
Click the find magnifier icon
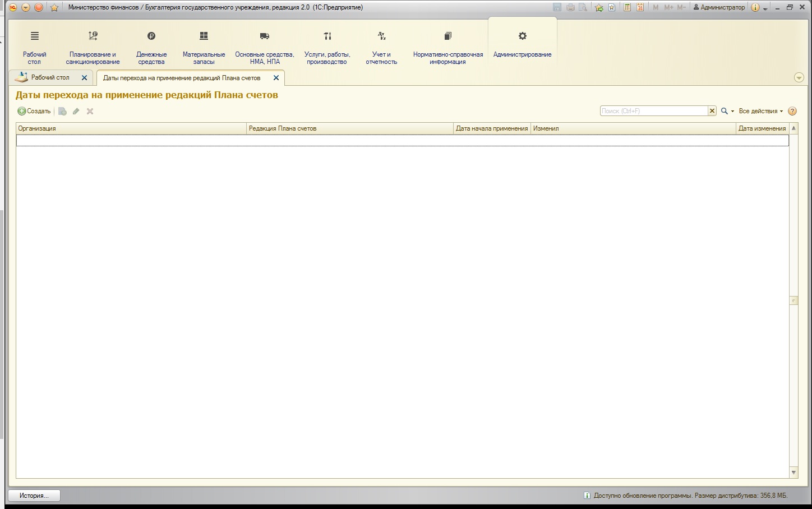(x=725, y=111)
